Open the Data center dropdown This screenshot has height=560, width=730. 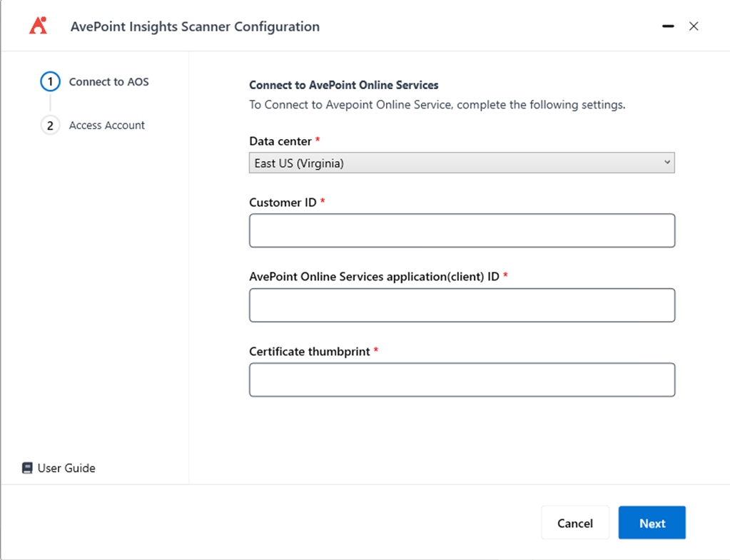coord(462,163)
